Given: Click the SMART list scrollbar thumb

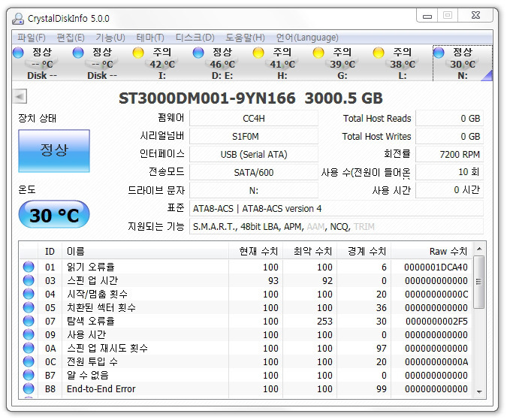Looking at the screenshot, I should [x=479, y=282].
